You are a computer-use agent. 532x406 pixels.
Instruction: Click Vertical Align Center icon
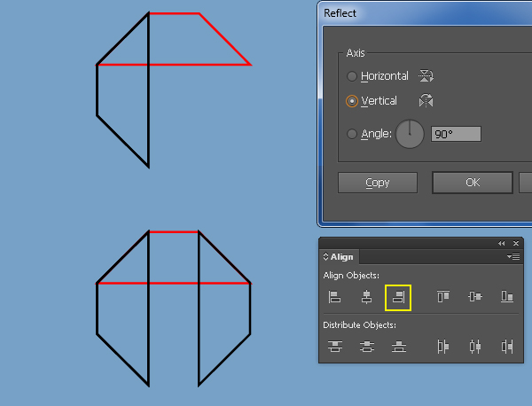tap(475, 297)
